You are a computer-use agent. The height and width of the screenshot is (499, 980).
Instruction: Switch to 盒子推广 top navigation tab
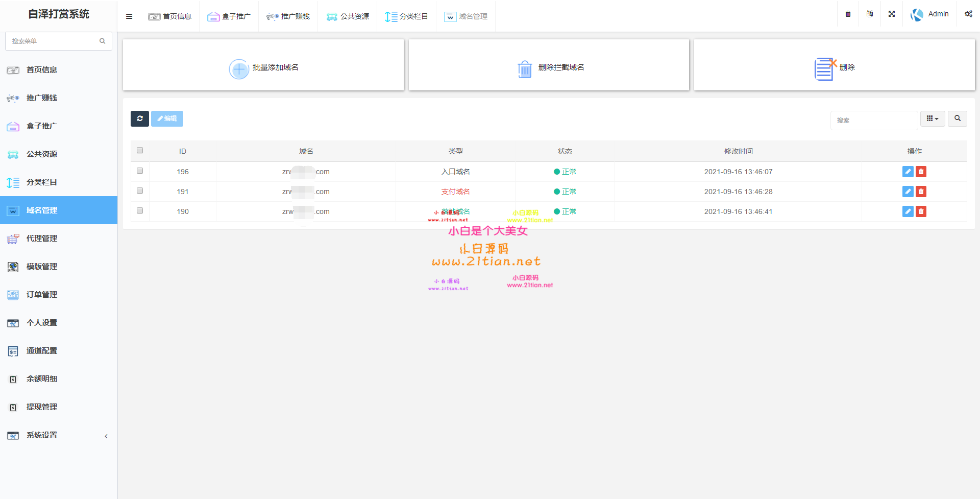point(229,16)
